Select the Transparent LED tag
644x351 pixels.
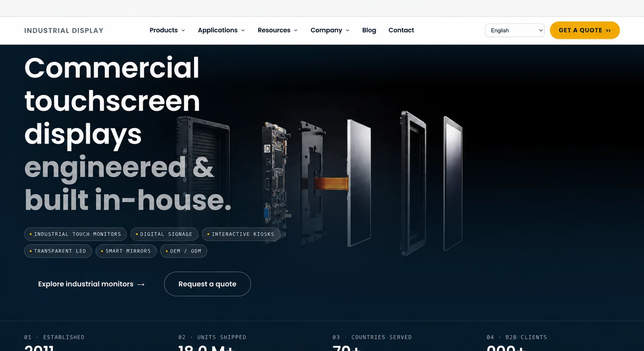58,251
